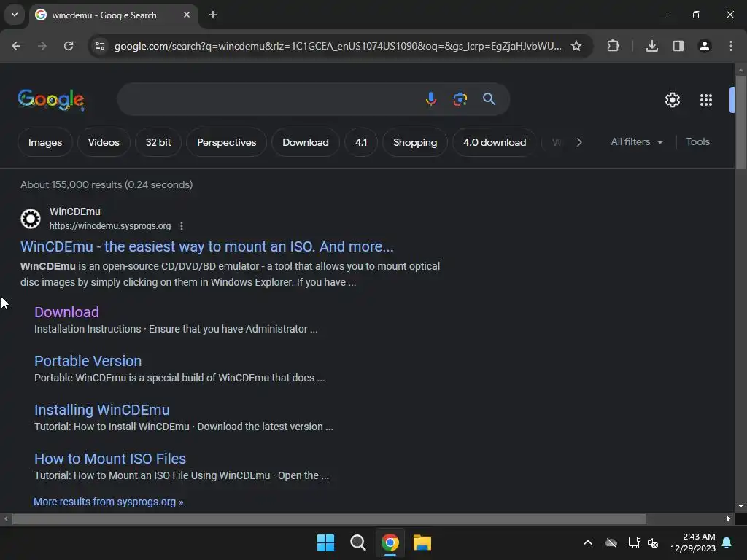Open a new browser tab

213,15
